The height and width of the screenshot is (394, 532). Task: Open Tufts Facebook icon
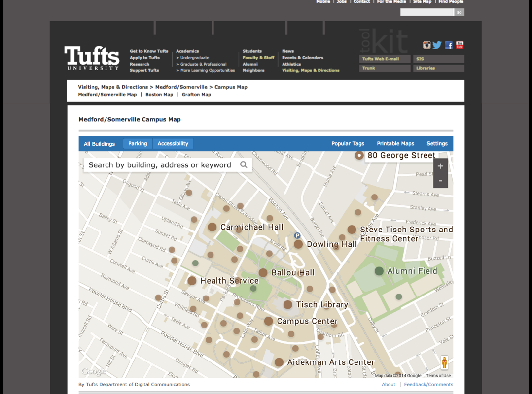[x=449, y=45]
